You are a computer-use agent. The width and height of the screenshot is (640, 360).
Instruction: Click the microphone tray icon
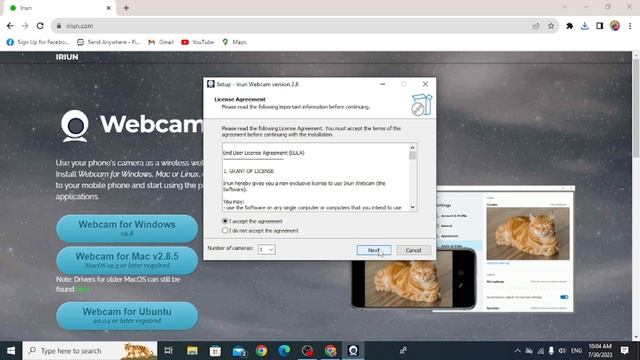point(551,351)
